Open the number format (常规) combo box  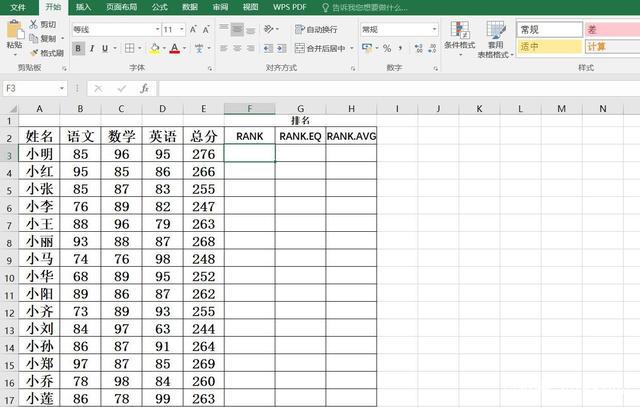click(x=399, y=29)
